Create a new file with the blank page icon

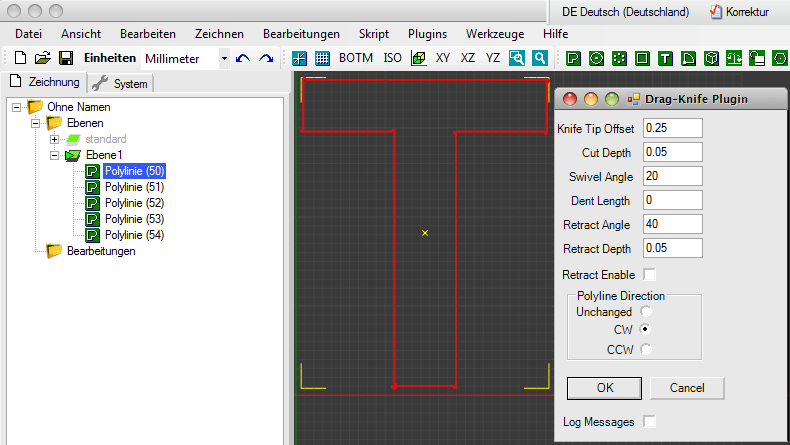pos(20,58)
